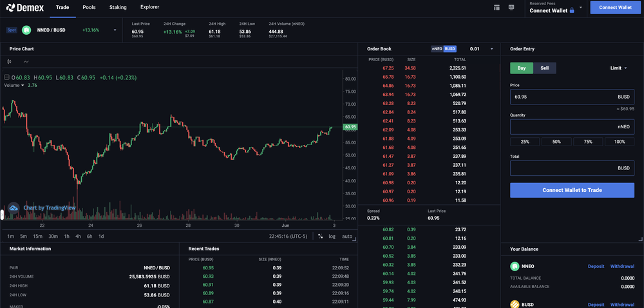
Task: Click the Chart by TradingView link
Action: [50, 207]
